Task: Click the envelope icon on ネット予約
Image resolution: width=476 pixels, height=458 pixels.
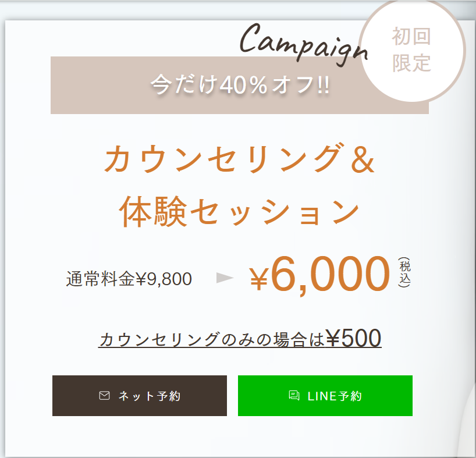Action: 105,396
